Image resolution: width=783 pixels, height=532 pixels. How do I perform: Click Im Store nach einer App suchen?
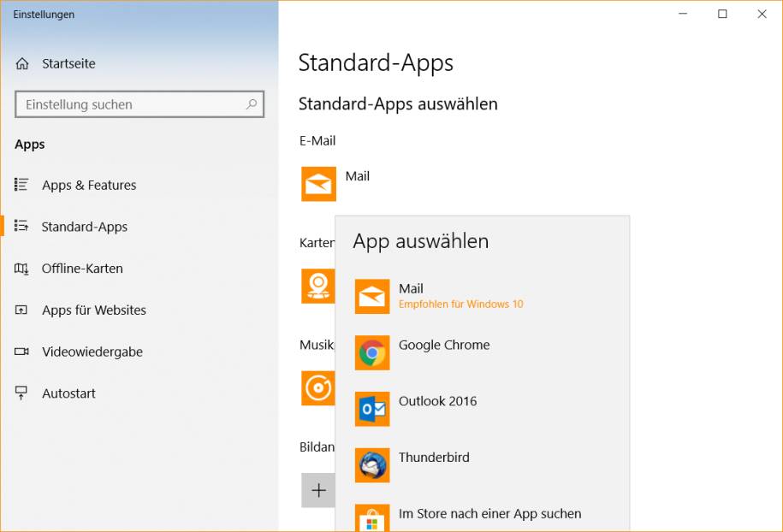(x=489, y=514)
